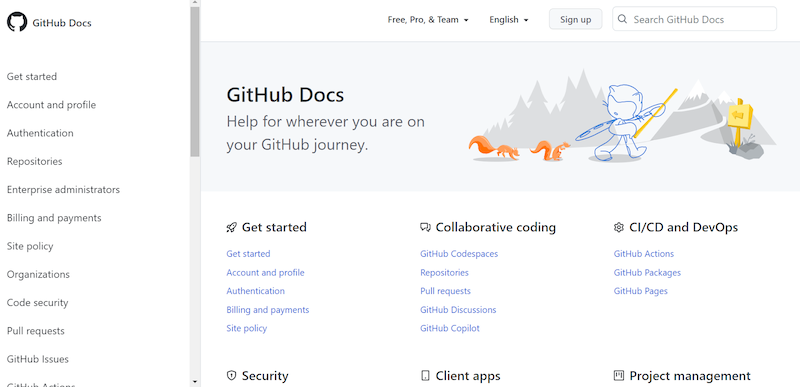Click the gear icon beside CI/CD and DevOps
Screen dimensions: 800x387
tap(619, 227)
